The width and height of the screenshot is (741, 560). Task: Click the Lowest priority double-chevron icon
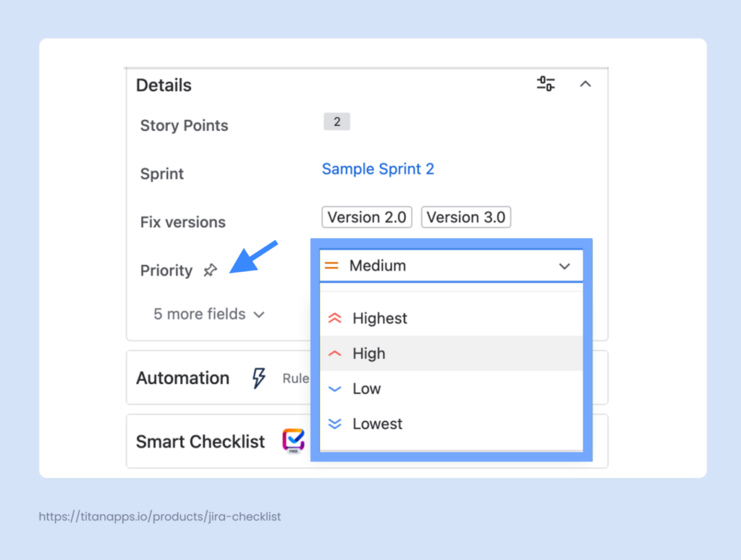[335, 424]
